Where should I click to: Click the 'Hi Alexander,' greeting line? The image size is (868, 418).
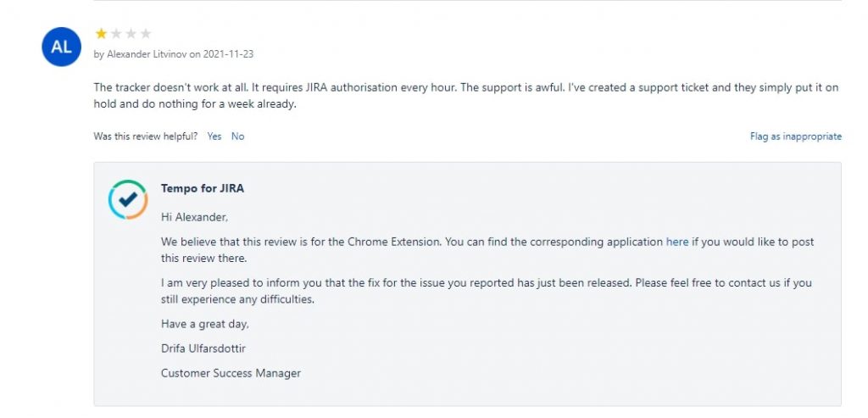194,217
